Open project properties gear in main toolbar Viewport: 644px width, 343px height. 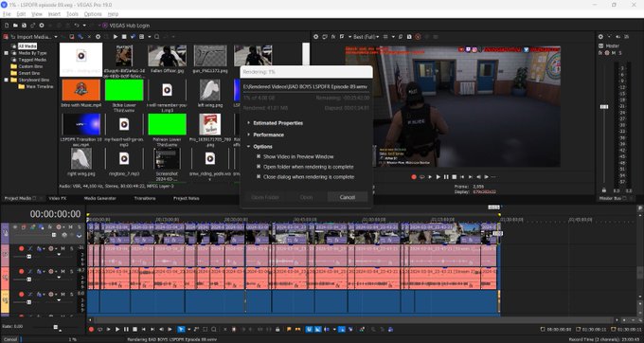coord(42,26)
